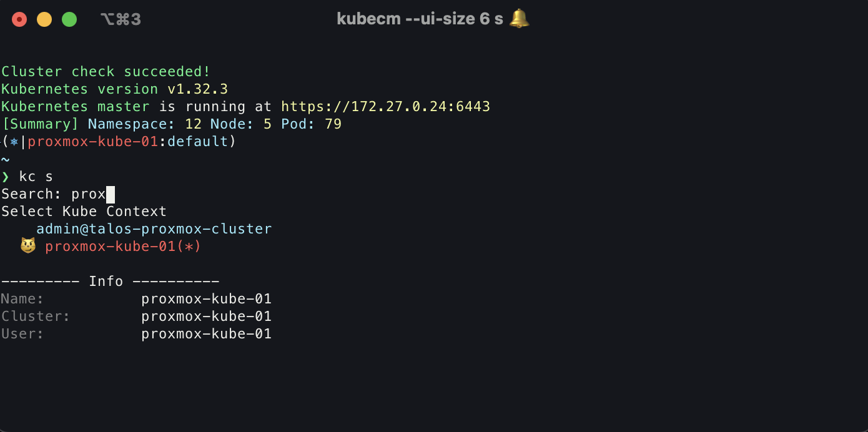Click the proxmox-kube-01 value next to Name
868x432 pixels.
click(206, 298)
